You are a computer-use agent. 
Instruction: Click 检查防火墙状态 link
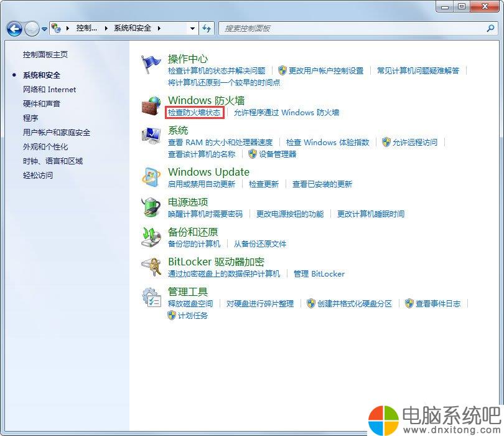pos(194,112)
